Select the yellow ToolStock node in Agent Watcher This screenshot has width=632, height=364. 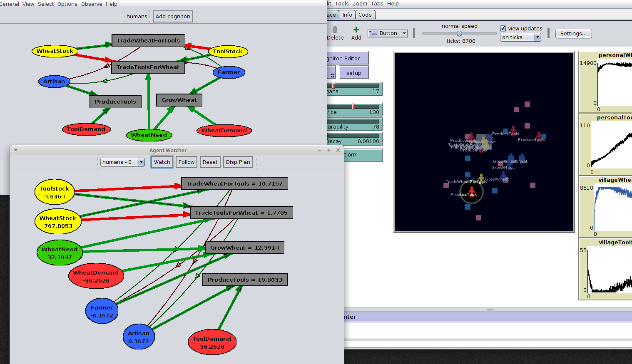55,192
